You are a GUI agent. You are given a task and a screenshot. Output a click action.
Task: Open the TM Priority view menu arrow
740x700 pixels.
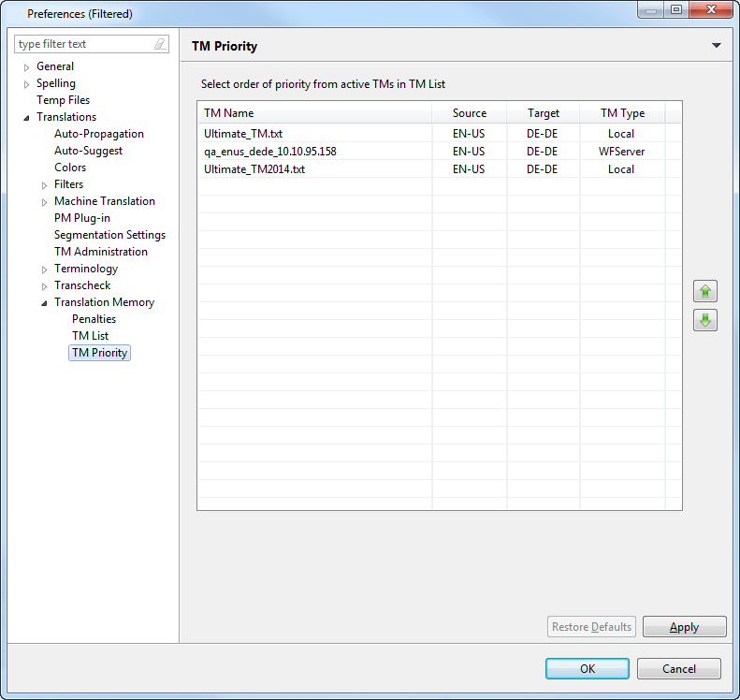click(716, 46)
